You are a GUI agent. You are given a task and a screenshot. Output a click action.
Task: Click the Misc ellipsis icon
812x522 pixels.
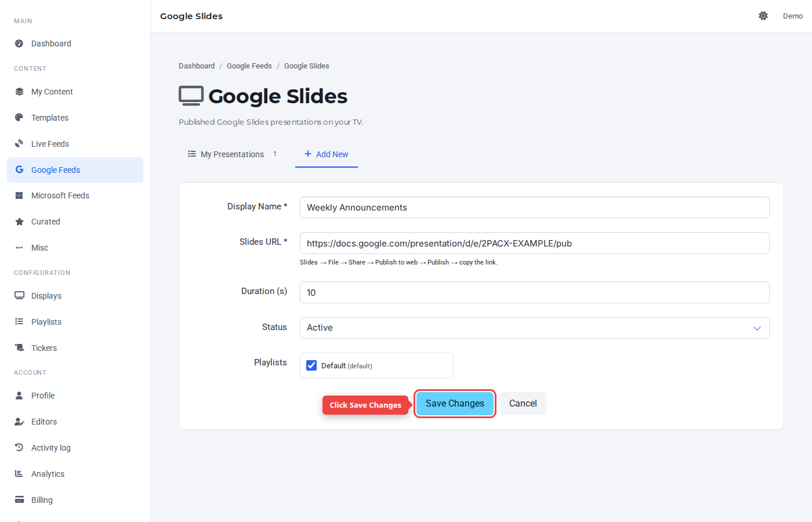(x=19, y=248)
